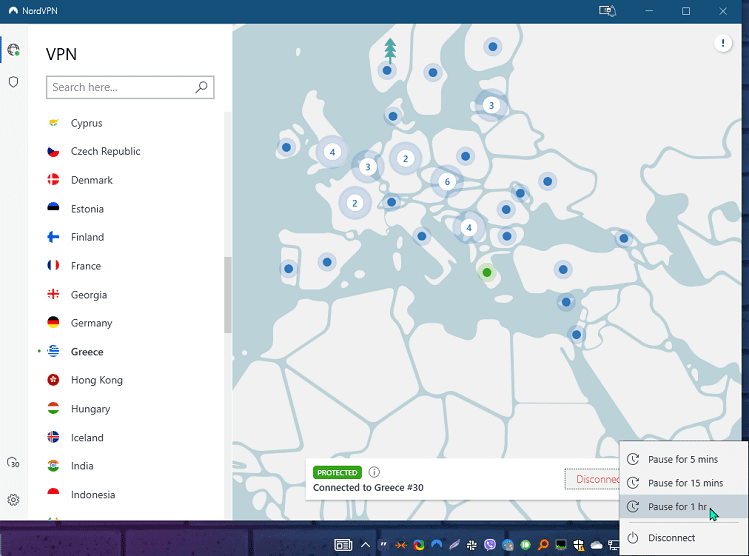Choose Pause for 5 mins
The image size is (749, 556).
(x=684, y=459)
